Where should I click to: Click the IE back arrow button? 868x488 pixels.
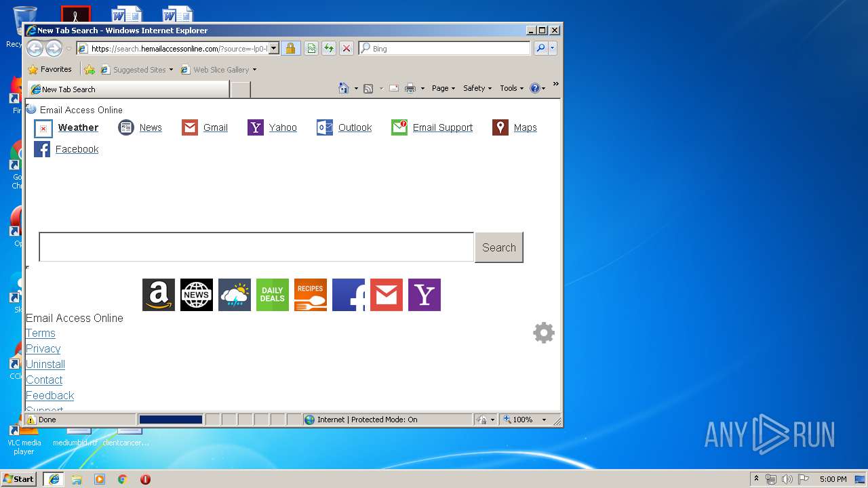click(x=35, y=48)
